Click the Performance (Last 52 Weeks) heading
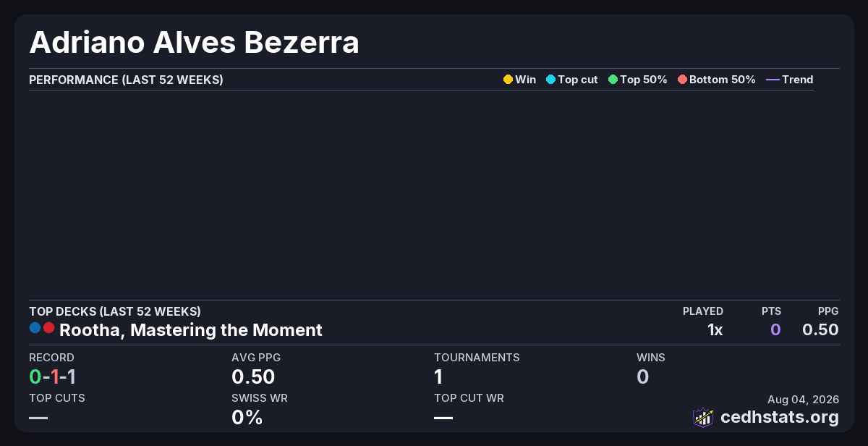The image size is (868, 446). [126, 80]
